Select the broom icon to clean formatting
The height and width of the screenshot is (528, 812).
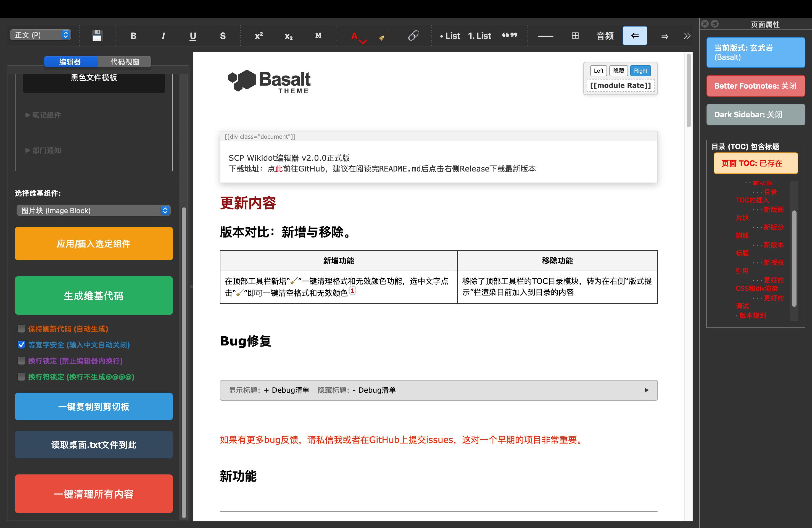(383, 35)
